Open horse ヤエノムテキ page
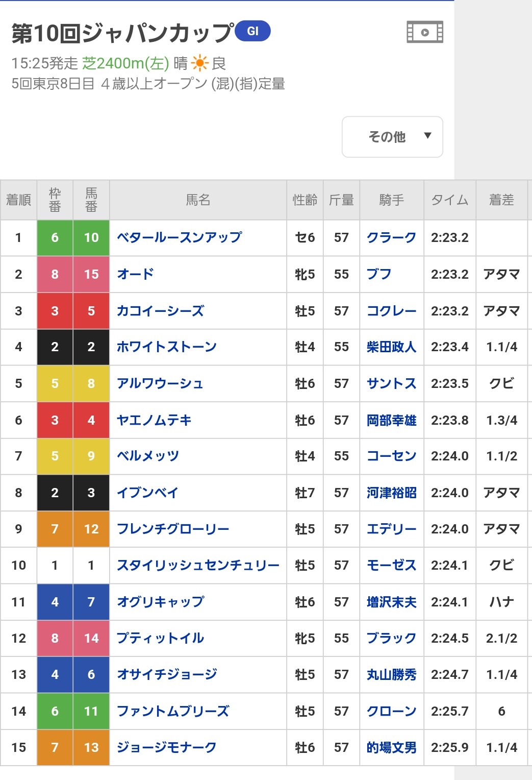532x780 pixels. (x=154, y=420)
